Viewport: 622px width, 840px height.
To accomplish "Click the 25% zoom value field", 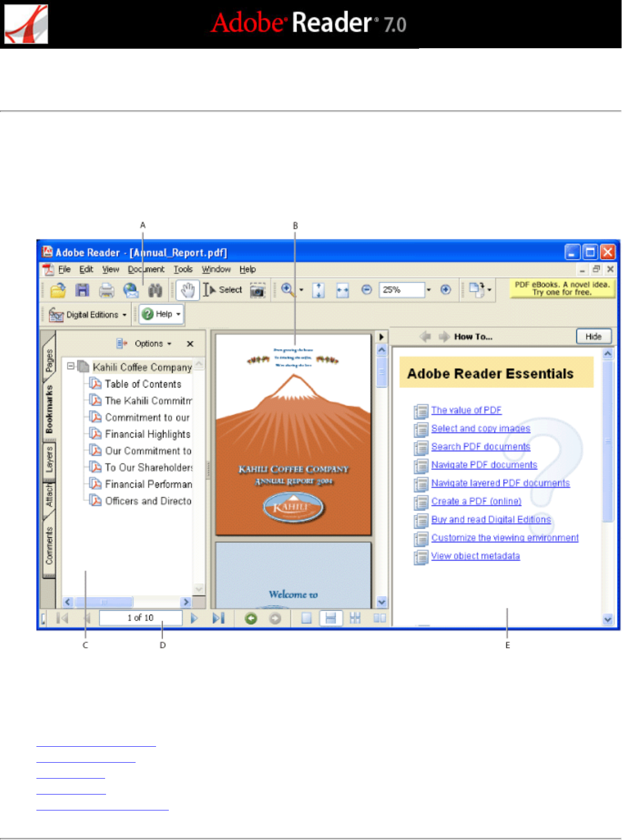I will 402,290.
